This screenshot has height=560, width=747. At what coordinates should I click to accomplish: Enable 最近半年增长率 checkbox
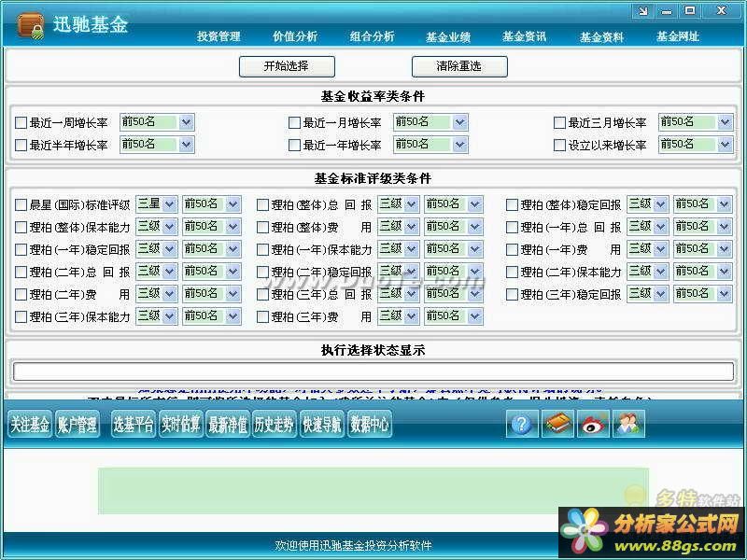pyautogui.click(x=21, y=145)
